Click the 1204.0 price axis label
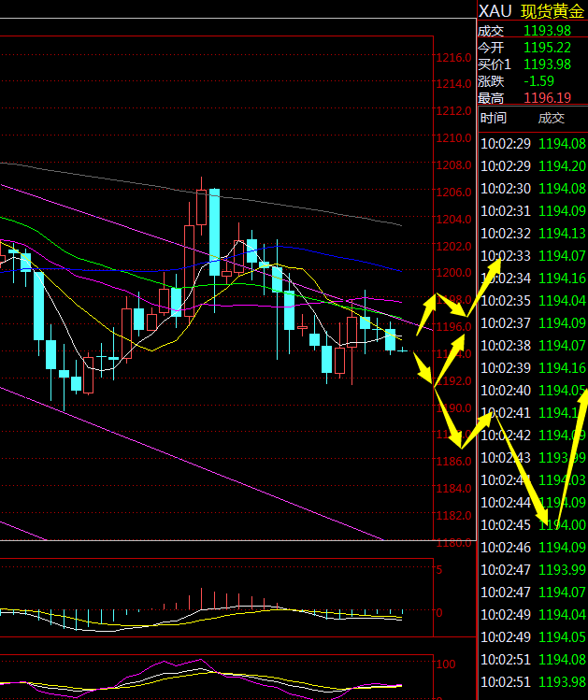The height and width of the screenshot is (700, 588). point(453,220)
